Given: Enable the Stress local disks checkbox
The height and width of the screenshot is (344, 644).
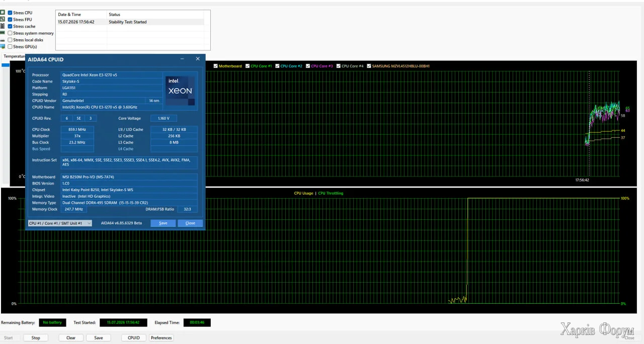Looking at the screenshot, I should click(x=10, y=40).
